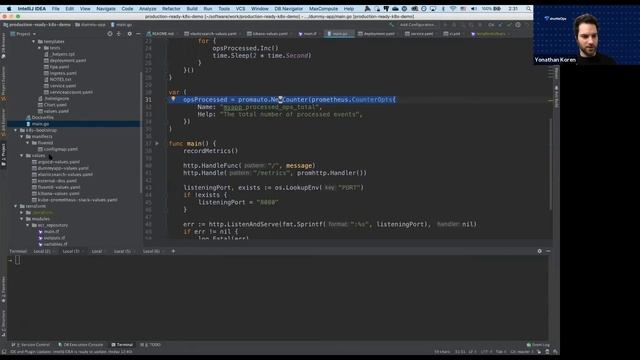
Task: Open the Structure side tool window
Action: [3, 322]
